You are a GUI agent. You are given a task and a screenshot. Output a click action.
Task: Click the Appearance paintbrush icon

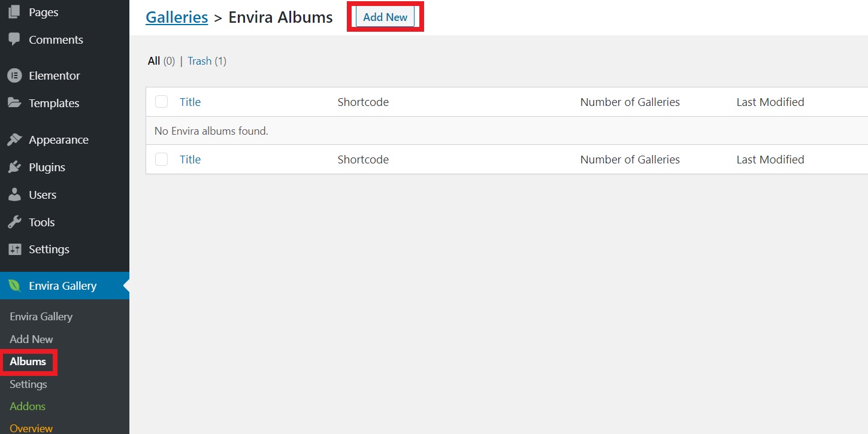coord(14,139)
